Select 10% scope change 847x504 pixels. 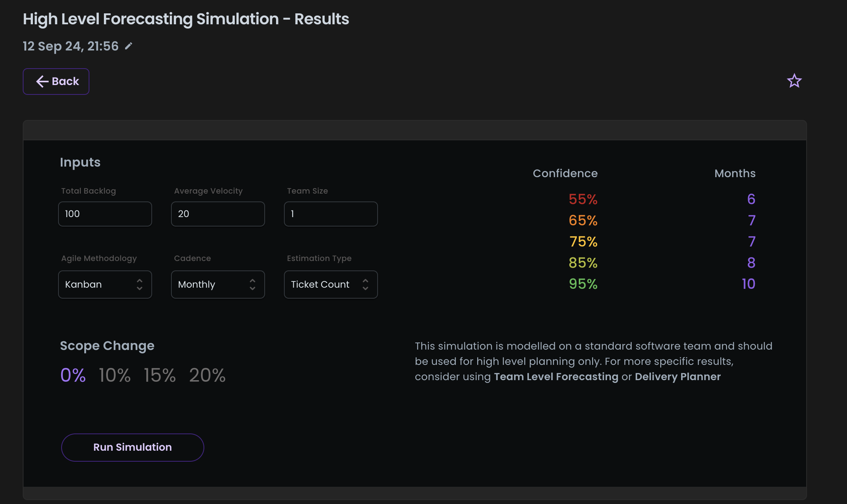[115, 375]
